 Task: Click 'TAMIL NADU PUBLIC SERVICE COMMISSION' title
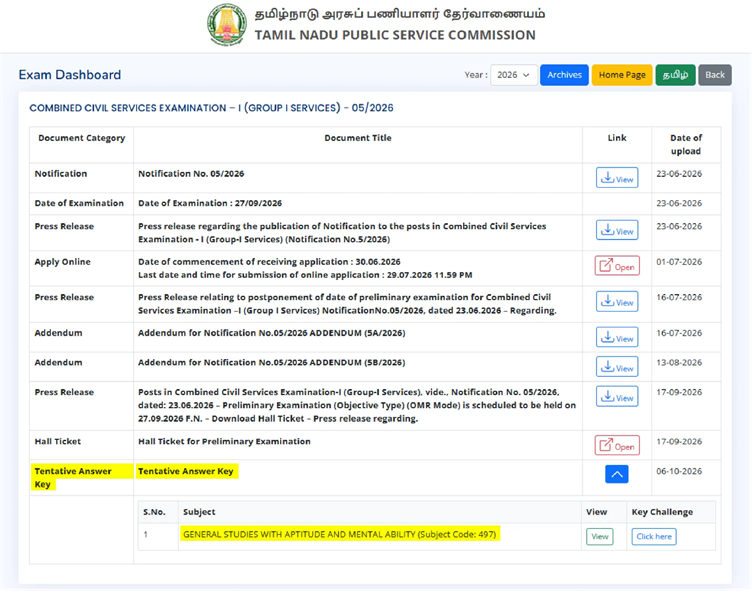(395, 35)
